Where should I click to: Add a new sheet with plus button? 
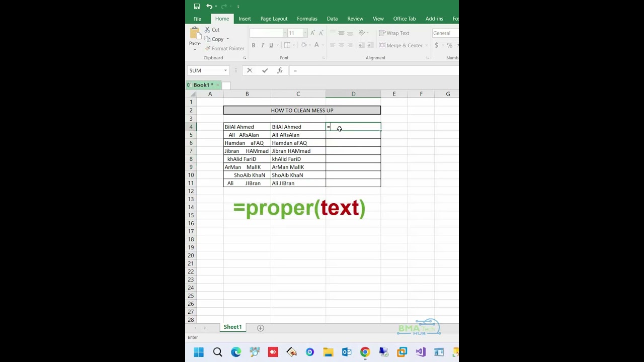(261, 328)
